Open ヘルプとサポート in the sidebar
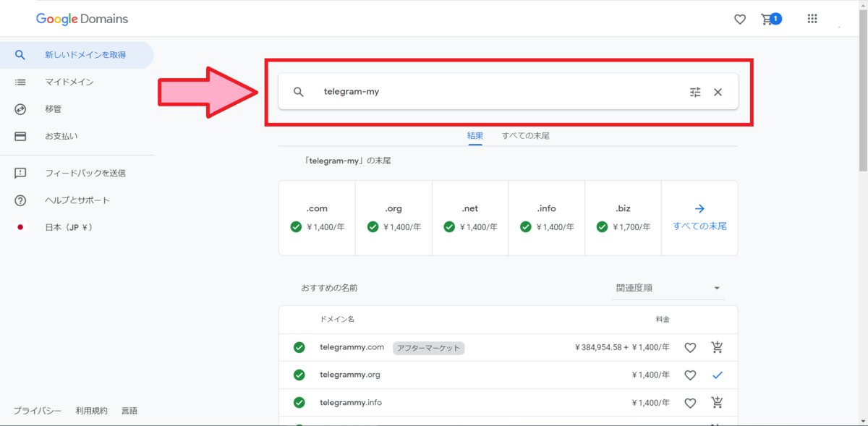Viewport: 868px width, 426px height. coord(77,200)
